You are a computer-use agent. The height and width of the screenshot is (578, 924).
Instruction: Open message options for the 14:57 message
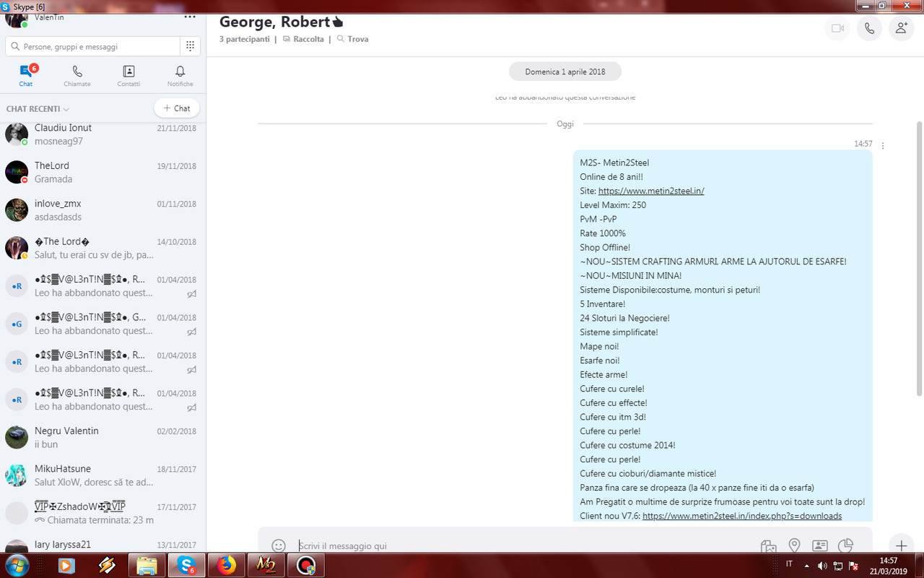coord(883,145)
